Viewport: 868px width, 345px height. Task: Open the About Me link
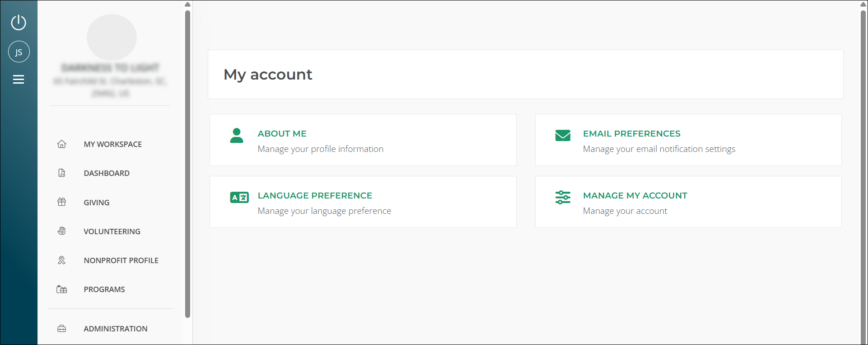click(x=282, y=134)
